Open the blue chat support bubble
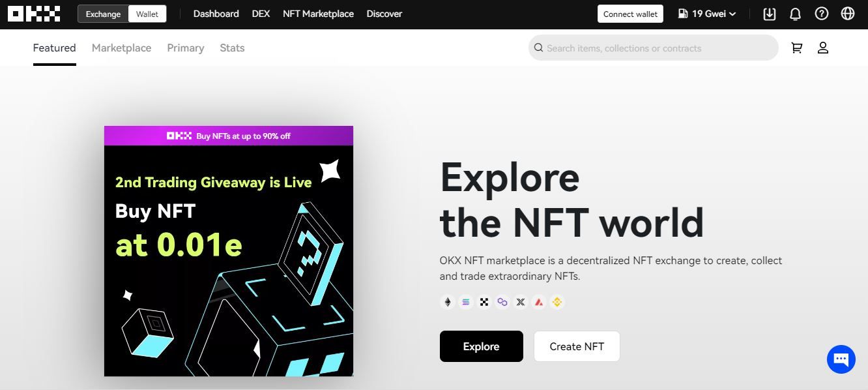 (841, 359)
